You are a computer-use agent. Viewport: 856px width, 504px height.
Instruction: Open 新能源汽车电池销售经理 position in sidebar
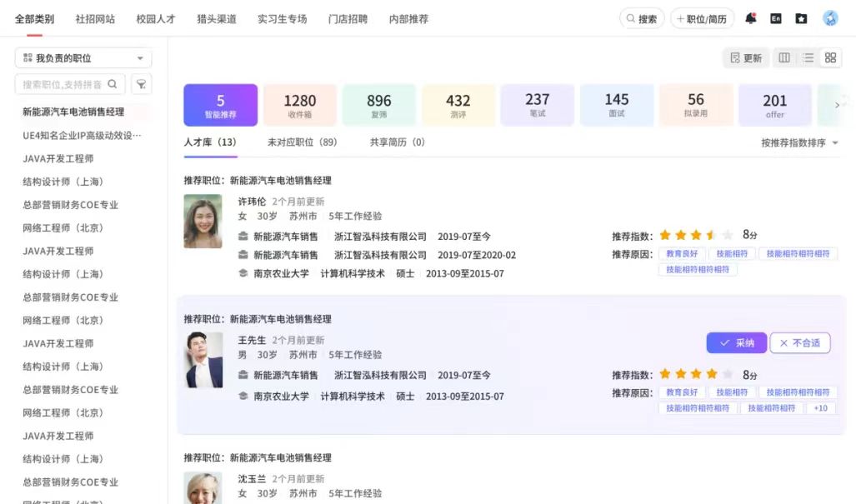(73, 112)
